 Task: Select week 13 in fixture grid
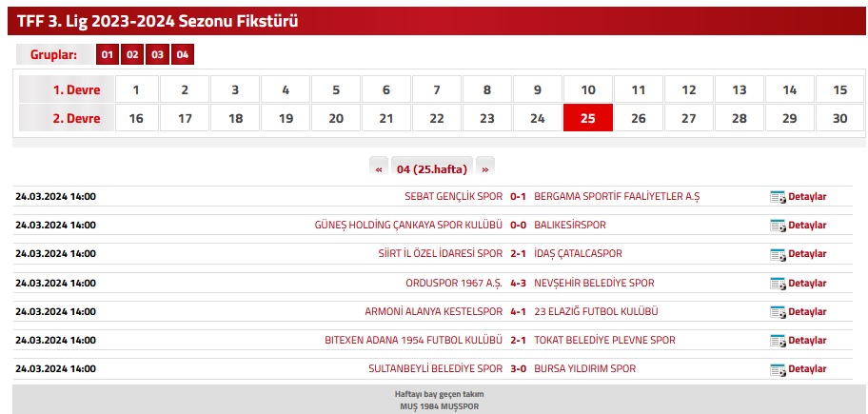click(x=740, y=89)
